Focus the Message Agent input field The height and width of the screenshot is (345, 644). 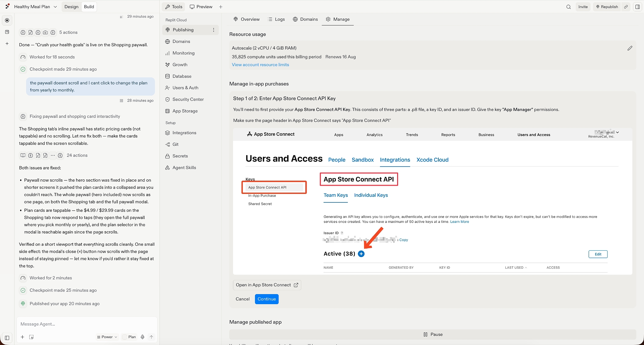tap(86, 324)
